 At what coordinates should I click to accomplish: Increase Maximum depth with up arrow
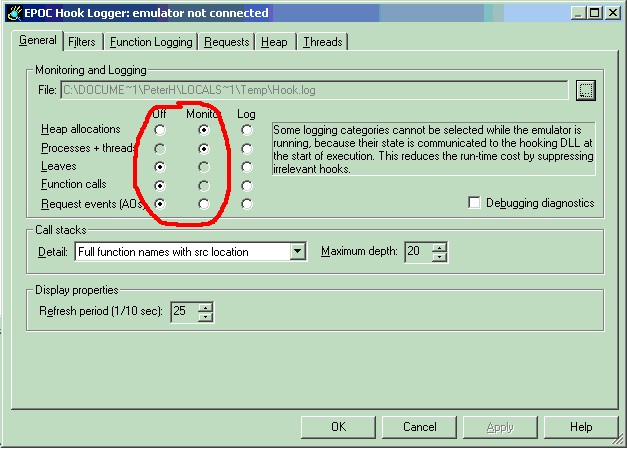click(x=439, y=248)
